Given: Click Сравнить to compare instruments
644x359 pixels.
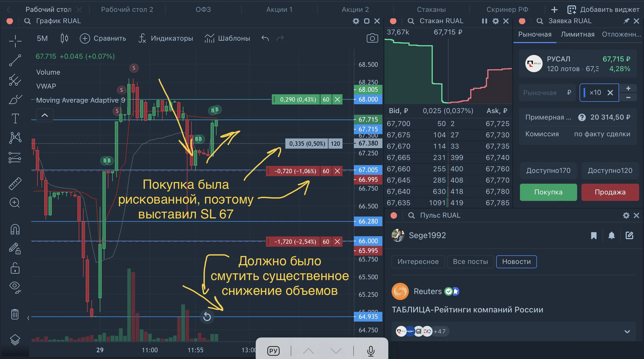Looking at the screenshot, I should tap(103, 38).
